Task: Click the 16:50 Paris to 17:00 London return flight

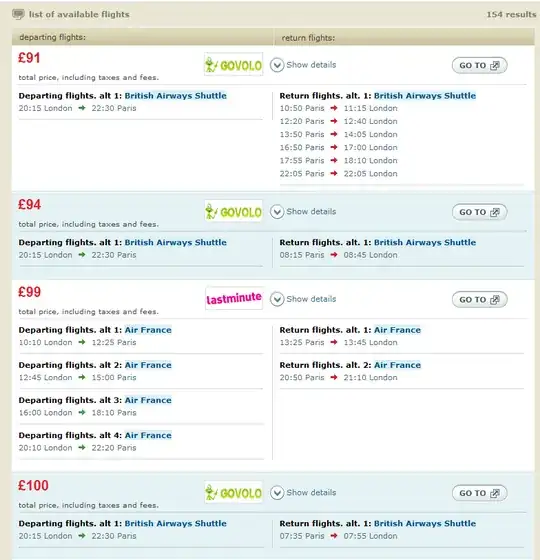Action: (338, 148)
